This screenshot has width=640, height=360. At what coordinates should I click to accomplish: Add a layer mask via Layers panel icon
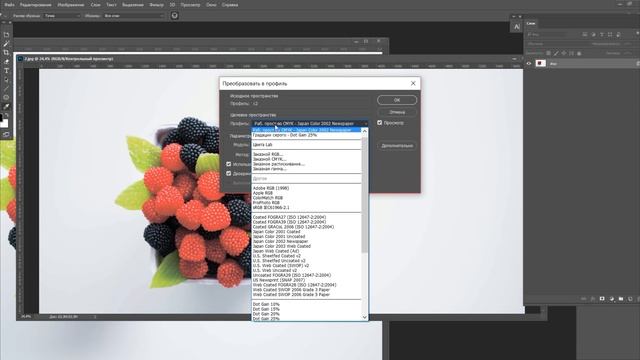[x=602, y=299]
